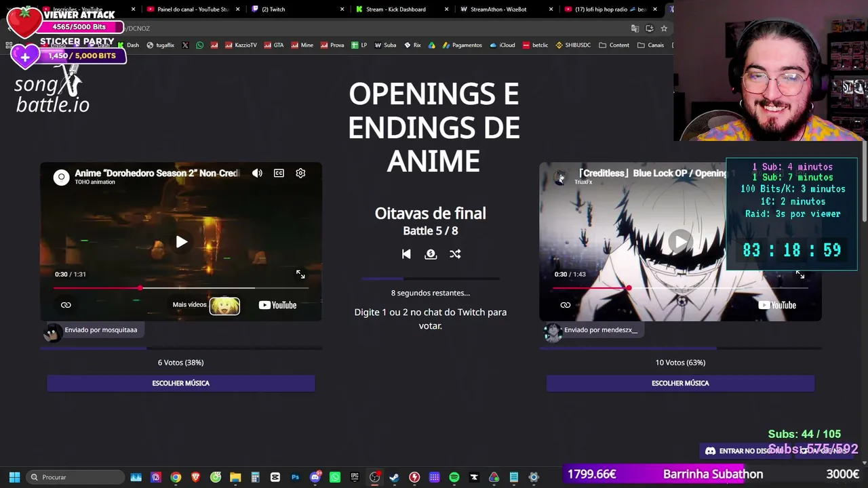Click the TOHO animation channel avatar

(x=61, y=178)
